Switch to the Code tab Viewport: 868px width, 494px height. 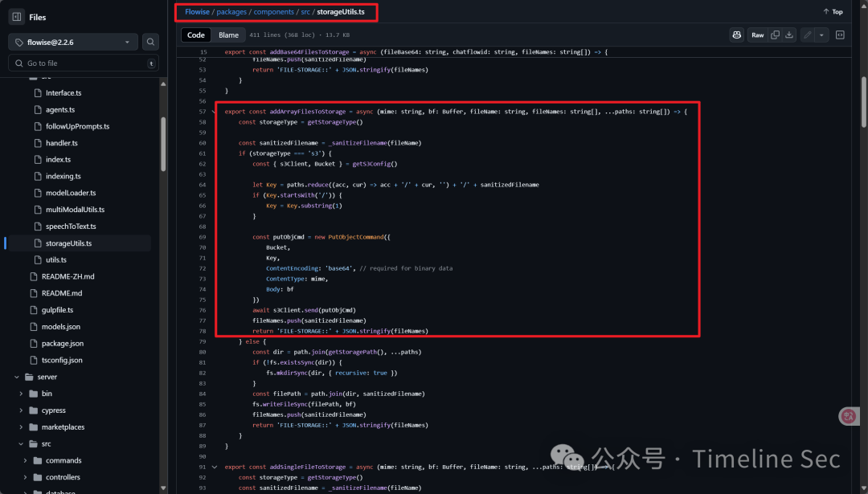pyautogui.click(x=196, y=35)
